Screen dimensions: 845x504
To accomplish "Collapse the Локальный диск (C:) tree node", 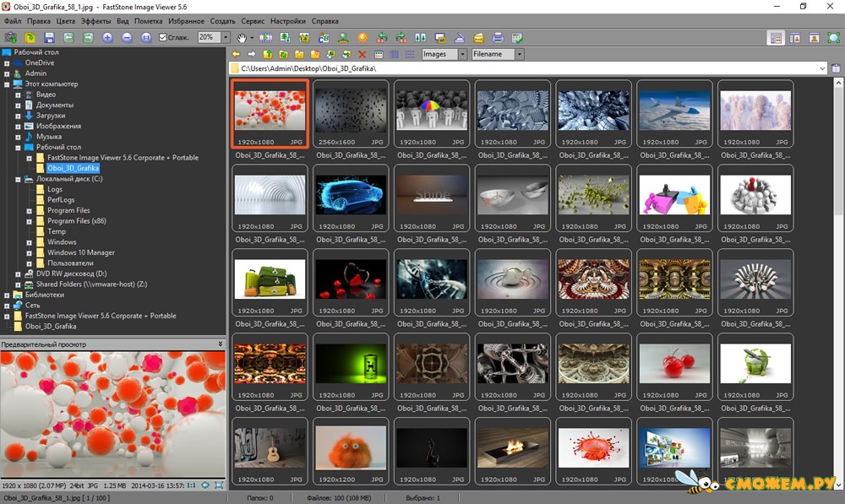I will (18, 179).
